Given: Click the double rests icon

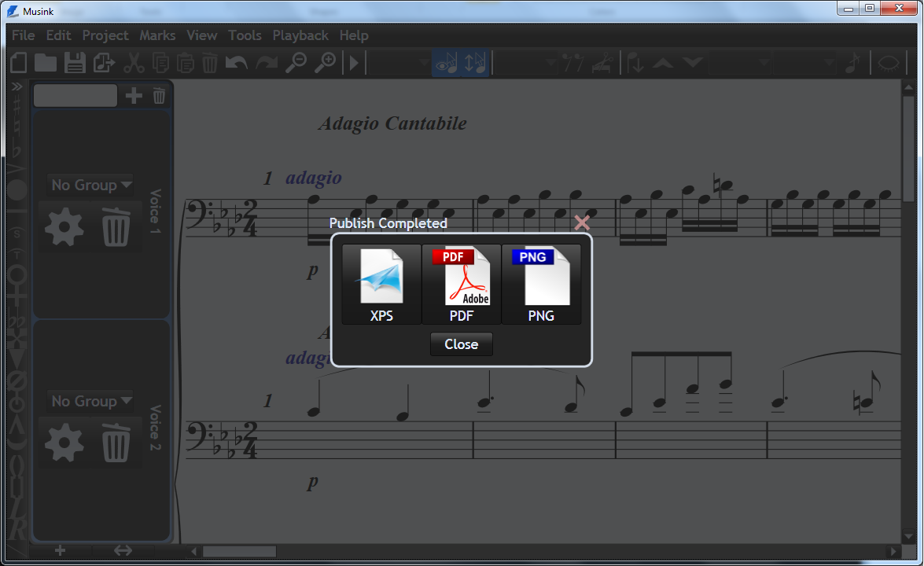Looking at the screenshot, I should click(x=572, y=62).
